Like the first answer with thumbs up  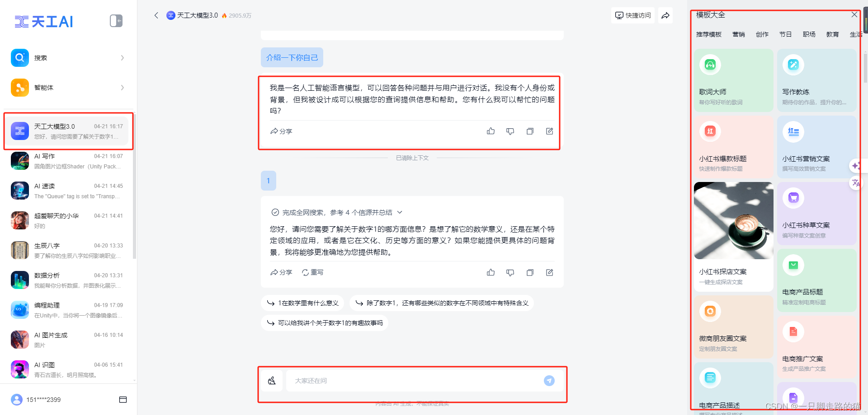491,131
